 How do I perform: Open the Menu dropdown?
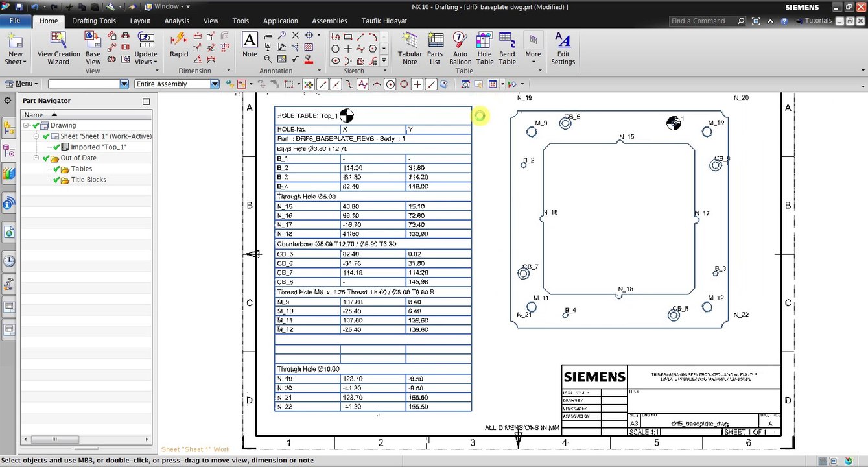point(21,84)
